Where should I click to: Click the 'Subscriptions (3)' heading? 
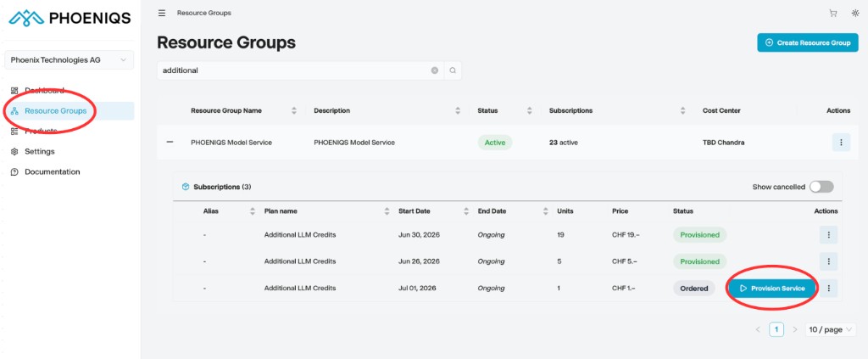coord(222,187)
